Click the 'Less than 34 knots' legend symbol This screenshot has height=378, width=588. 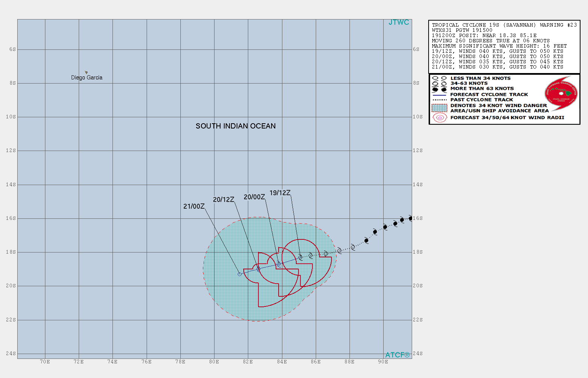coord(439,78)
